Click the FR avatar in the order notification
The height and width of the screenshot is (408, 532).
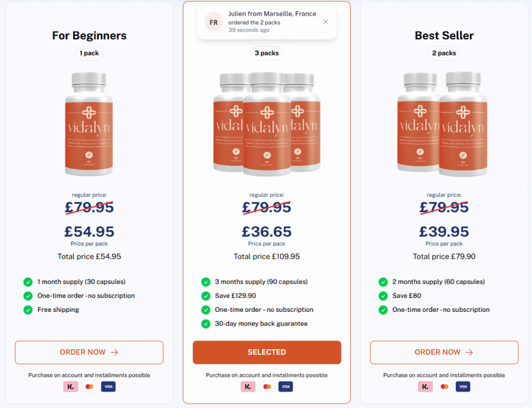tap(213, 22)
